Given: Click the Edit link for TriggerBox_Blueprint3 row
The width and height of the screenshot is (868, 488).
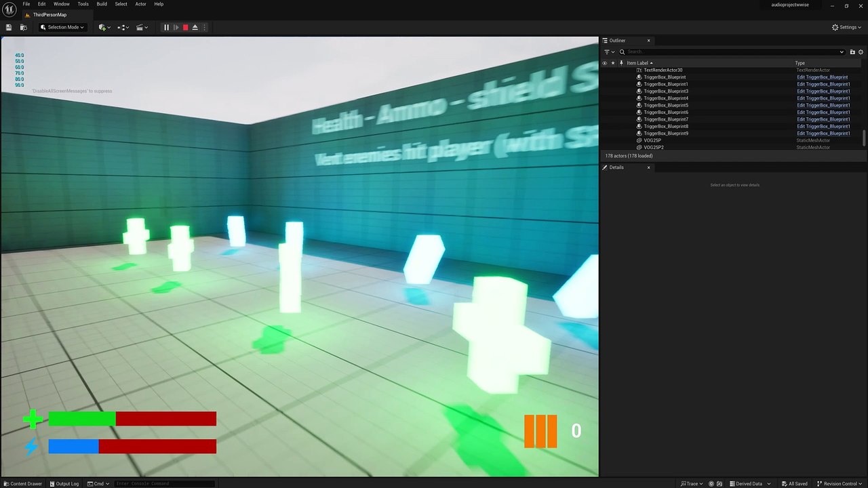Looking at the screenshot, I should pos(823,91).
